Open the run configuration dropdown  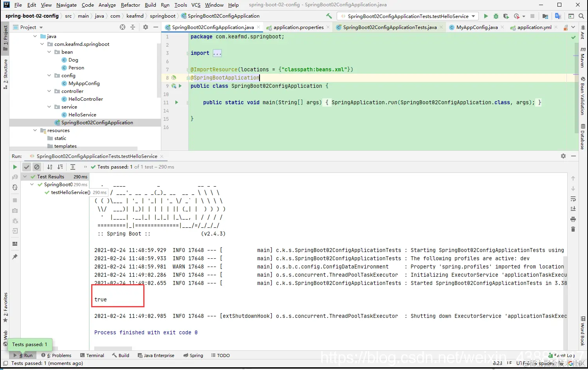408,16
